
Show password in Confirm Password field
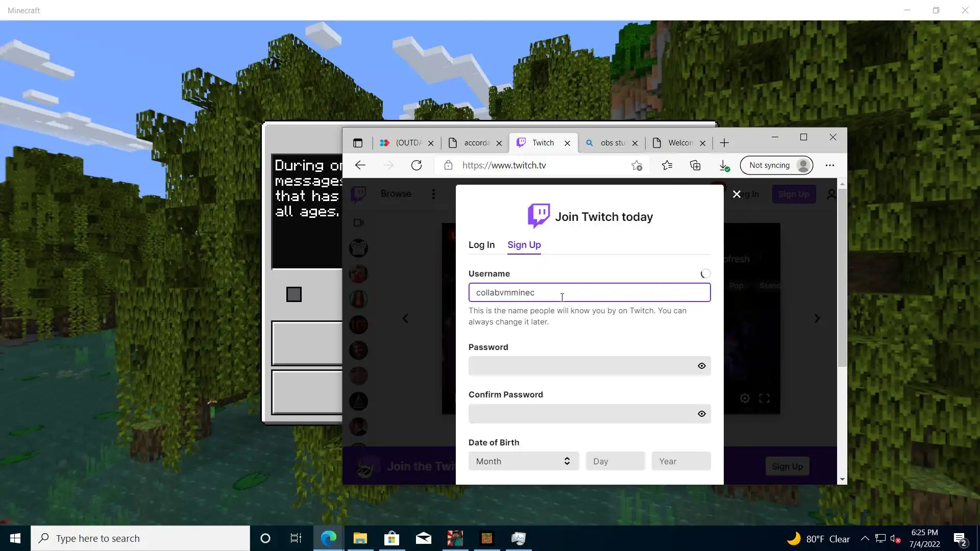click(x=702, y=414)
